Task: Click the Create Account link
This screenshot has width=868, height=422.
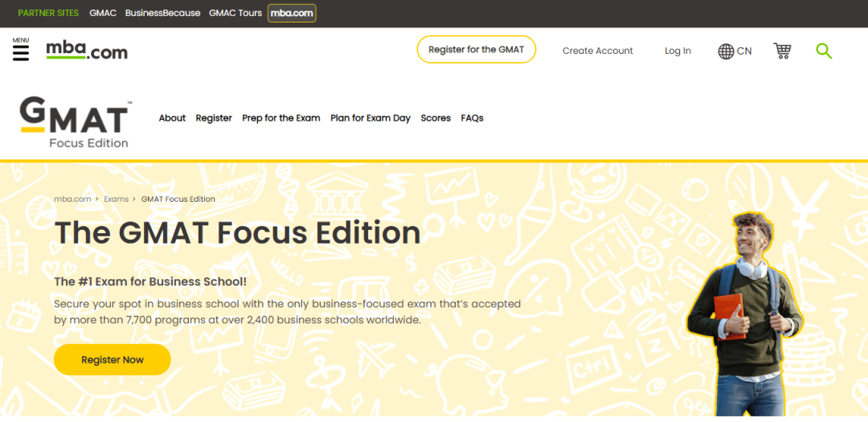Action: tap(598, 51)
